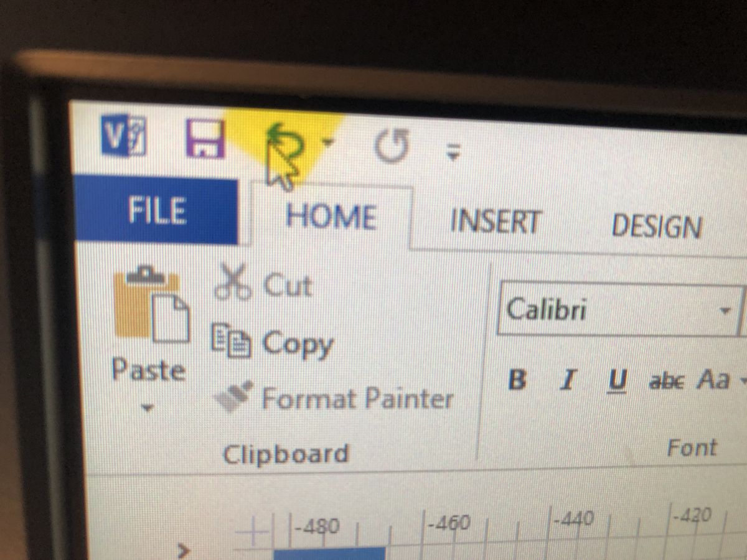Open the Undo history dropdown arrow
Image resolution: width=747 pixels, height=560 pixels.
(x=327, y=142)
